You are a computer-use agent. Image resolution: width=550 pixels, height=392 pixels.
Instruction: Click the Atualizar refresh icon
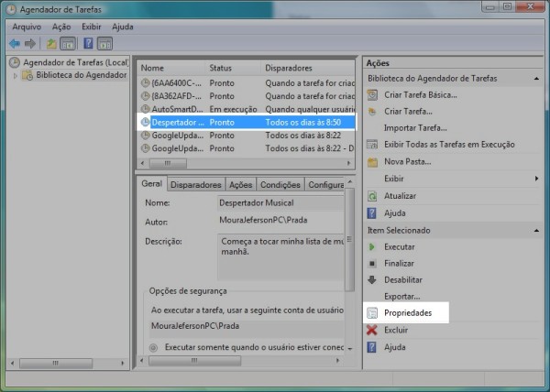tap(371, 196)
